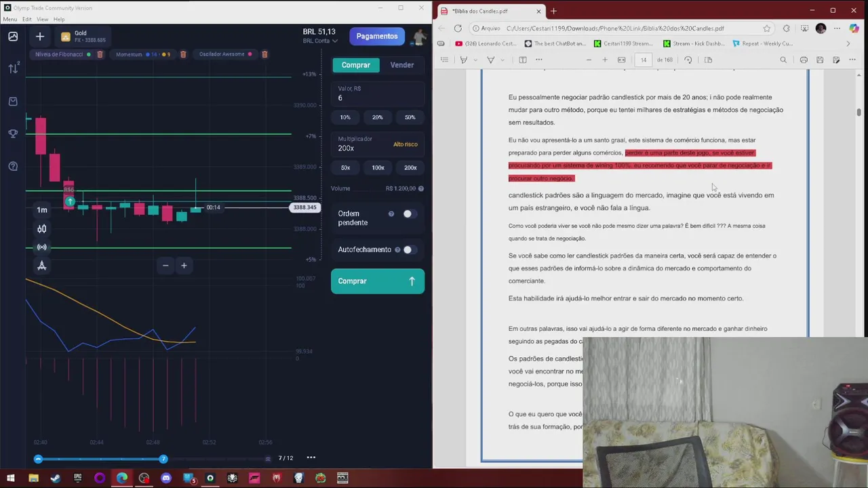The width and height of the screenshot is (868, 488).
Task: Open the Menu item in Olymp Trade
Action: pos(9,19)
